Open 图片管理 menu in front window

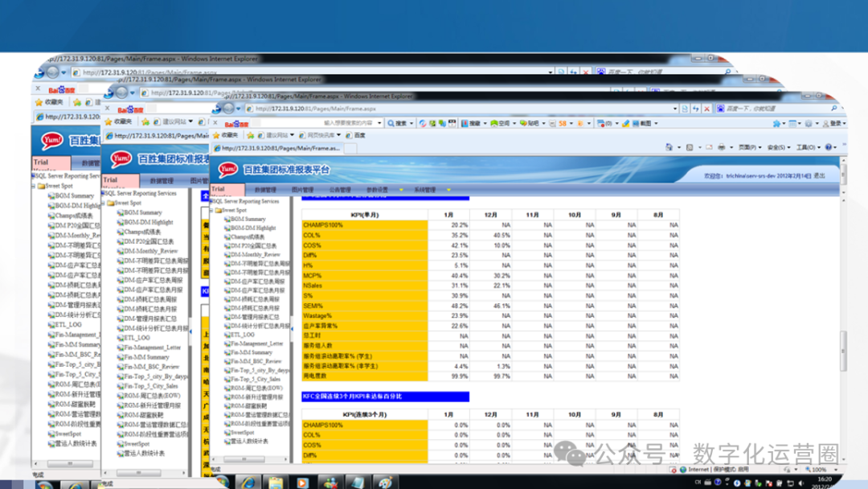(x=302, y=190)
